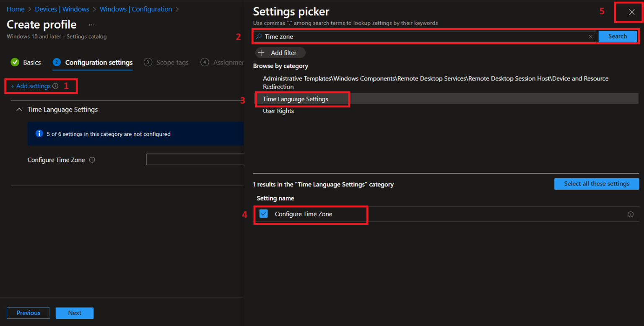The width and height of the screenshot is (644, 326).
Task: Click the info icon on the Configure Time Zone row
Action: click(x=631, y=214)
